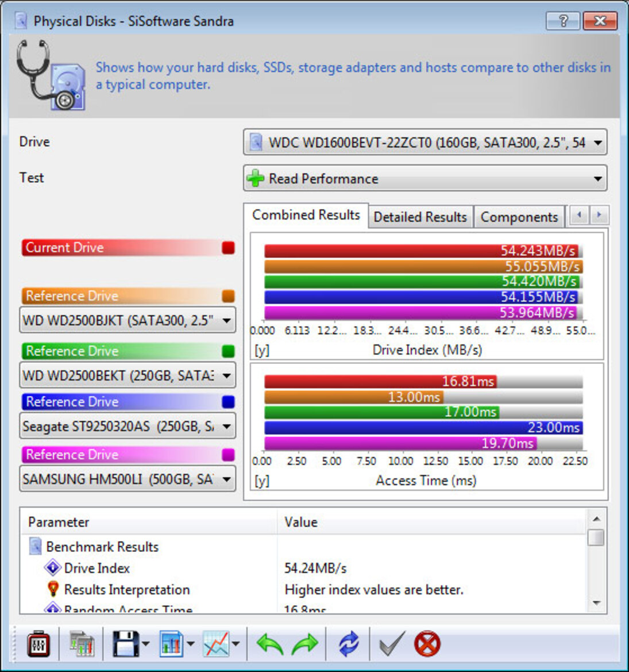
Task: Click the green plus Read Performance icon
Action: coord(256,178)
